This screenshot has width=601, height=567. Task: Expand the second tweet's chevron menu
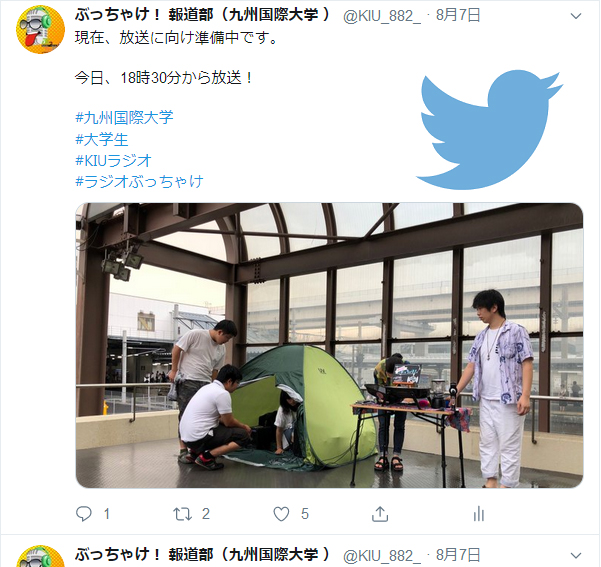[x=576, y=555]
